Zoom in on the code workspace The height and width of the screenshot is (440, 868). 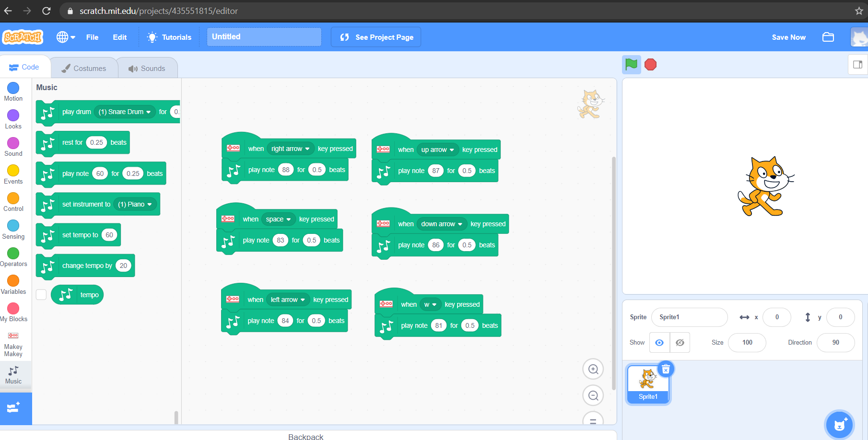[593, 369]
